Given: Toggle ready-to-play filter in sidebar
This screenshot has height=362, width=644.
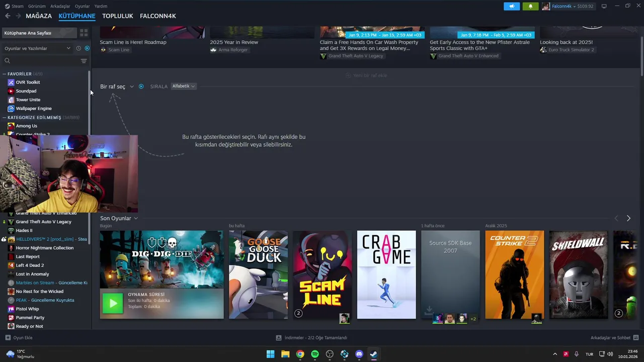Looking at the screenshot, I should coord(87,48).
